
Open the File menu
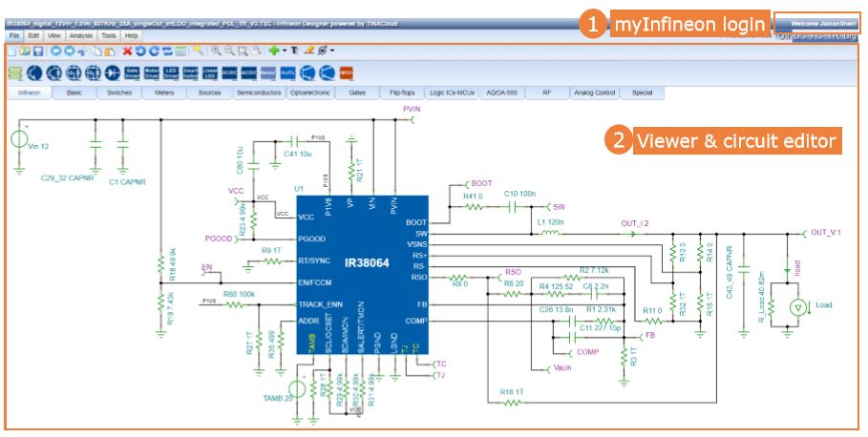(x=14, y=35)
